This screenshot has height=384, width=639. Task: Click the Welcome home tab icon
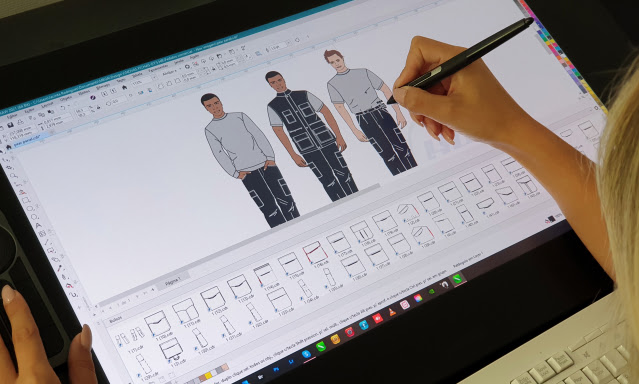click(9, 147)
